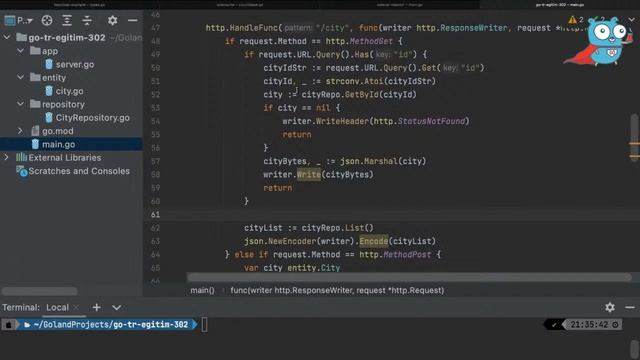Click the Scratches and Consoles icon
Screen dimensions: 640x360
tap(21, 171)
